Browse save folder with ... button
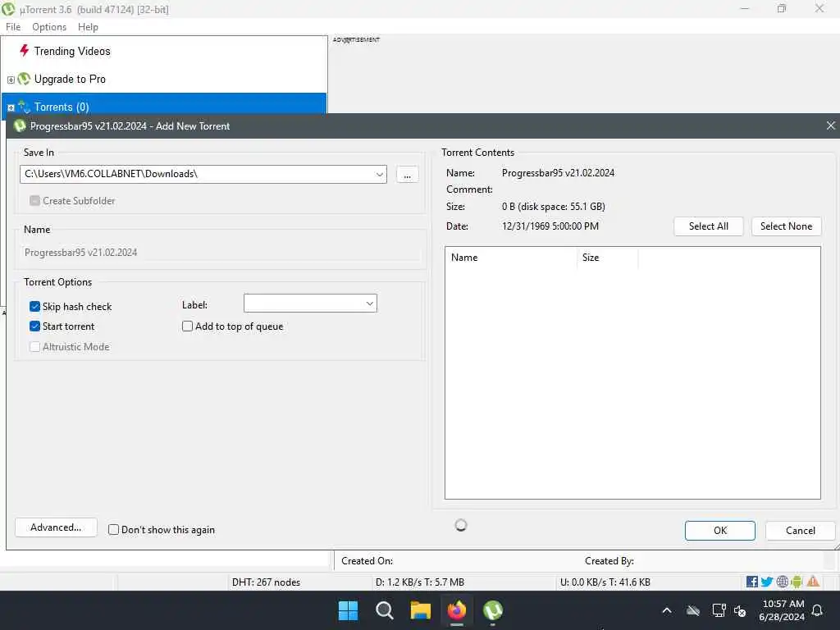The height and width of the screenshot is (630, 840). 407,175
